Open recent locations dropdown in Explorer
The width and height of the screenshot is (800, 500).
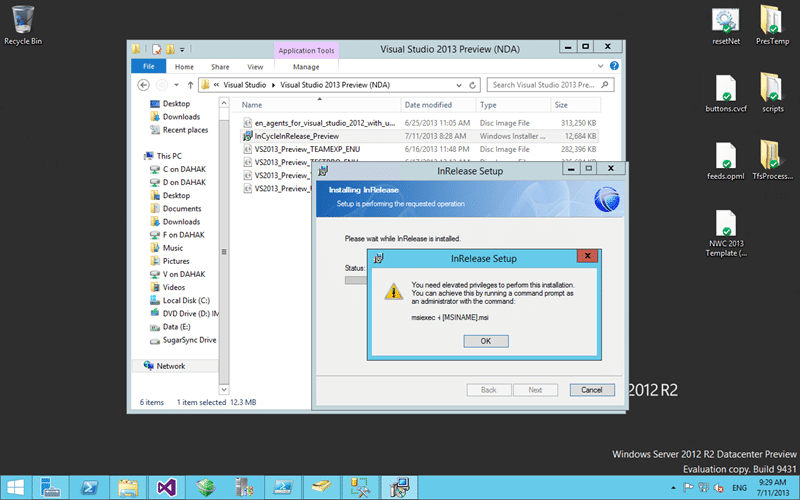177,85
